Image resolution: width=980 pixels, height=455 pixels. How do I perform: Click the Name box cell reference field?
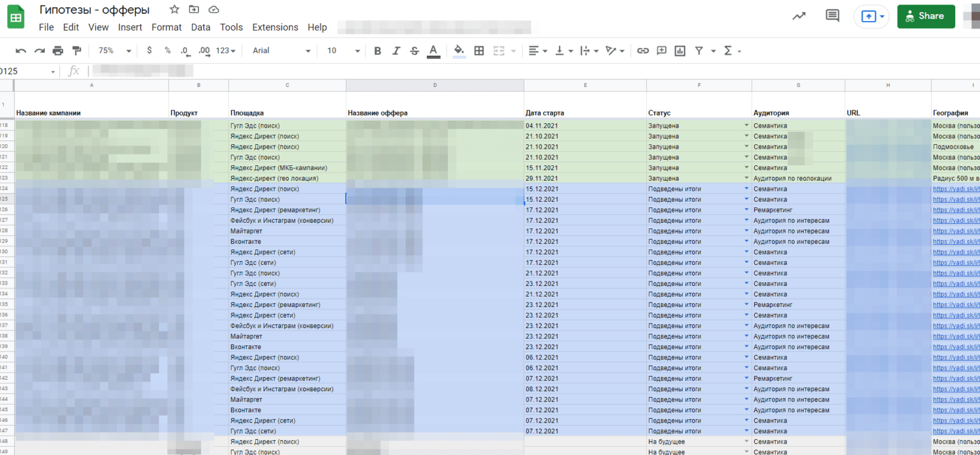[x=26, y=71]
